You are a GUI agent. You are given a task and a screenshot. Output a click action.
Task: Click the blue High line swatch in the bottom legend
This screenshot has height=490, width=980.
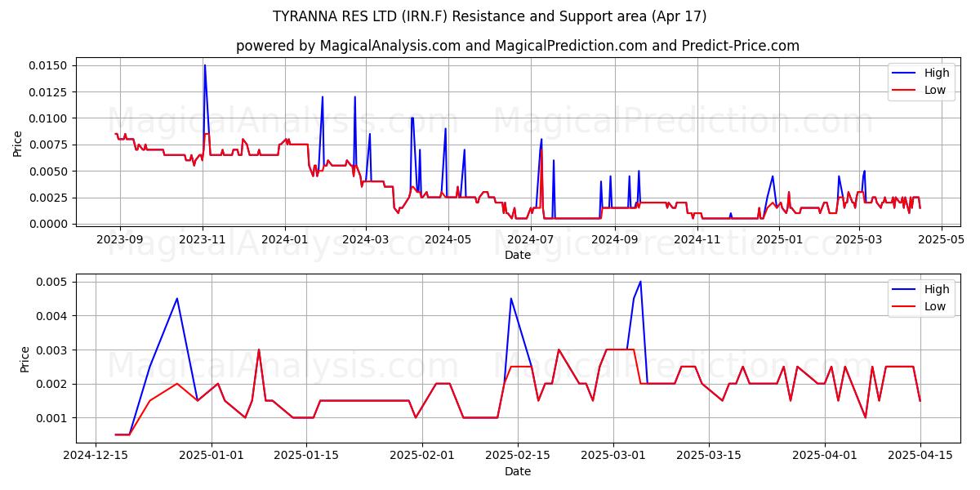(905, 290)
